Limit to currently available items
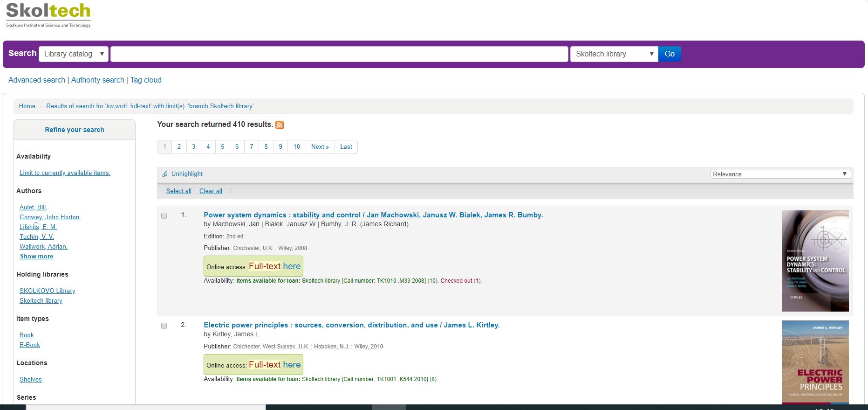Viewport: 868px width, 410px height. (65, 173)
